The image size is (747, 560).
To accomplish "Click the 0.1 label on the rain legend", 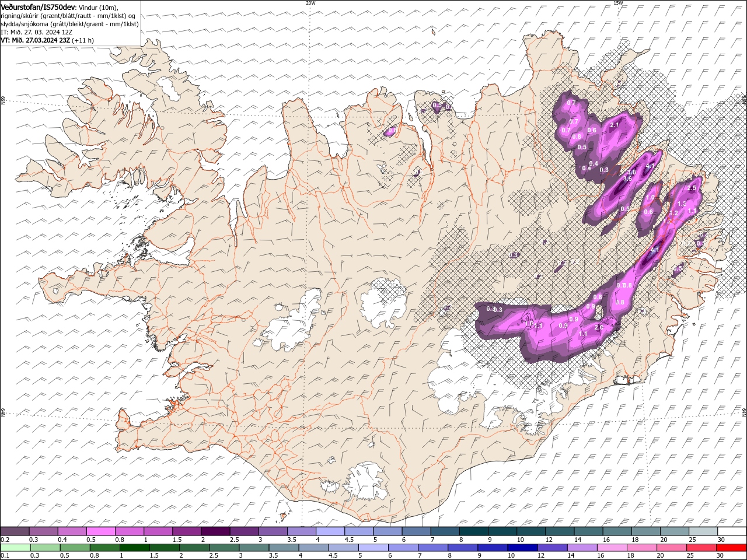I will click(5, 556).
